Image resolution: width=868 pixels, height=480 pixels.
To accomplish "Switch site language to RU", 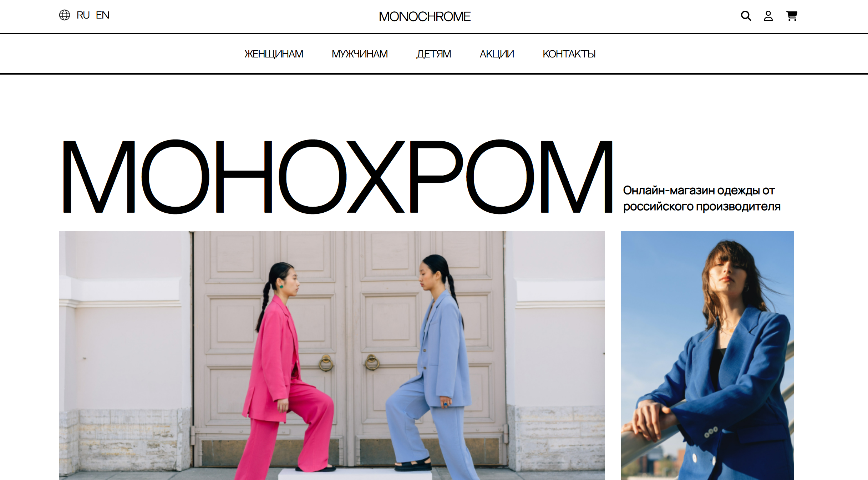I will (83, 15).
